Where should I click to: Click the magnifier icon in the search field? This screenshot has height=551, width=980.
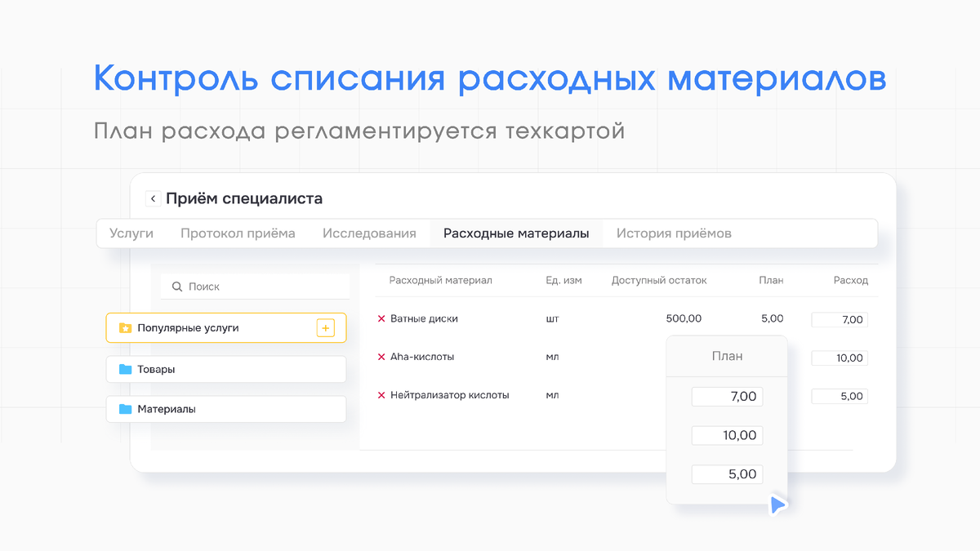pyautogui.click(x=177, y=287)
